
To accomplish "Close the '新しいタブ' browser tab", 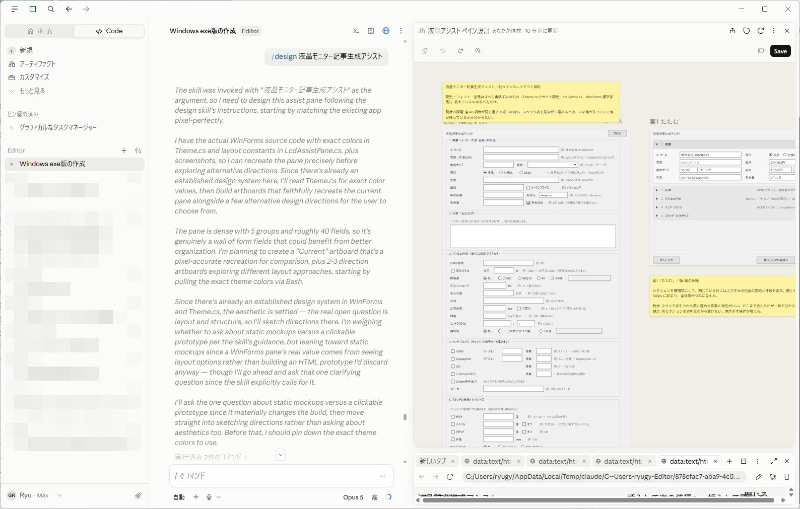I will point(453,461).
